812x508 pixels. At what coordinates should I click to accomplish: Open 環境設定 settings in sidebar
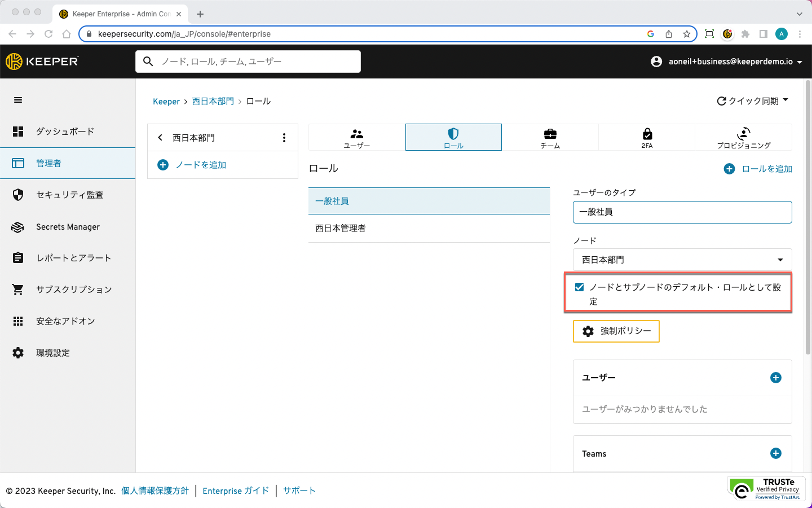pos(53,353)
